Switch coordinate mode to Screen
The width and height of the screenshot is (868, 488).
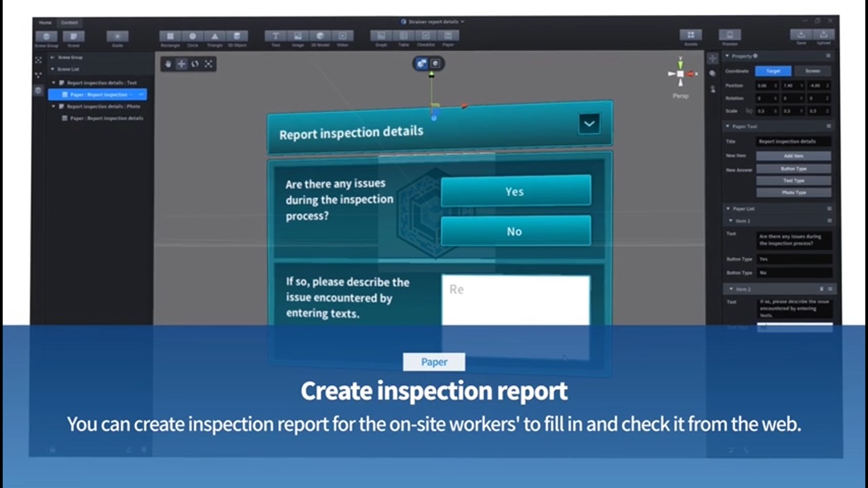813,71
